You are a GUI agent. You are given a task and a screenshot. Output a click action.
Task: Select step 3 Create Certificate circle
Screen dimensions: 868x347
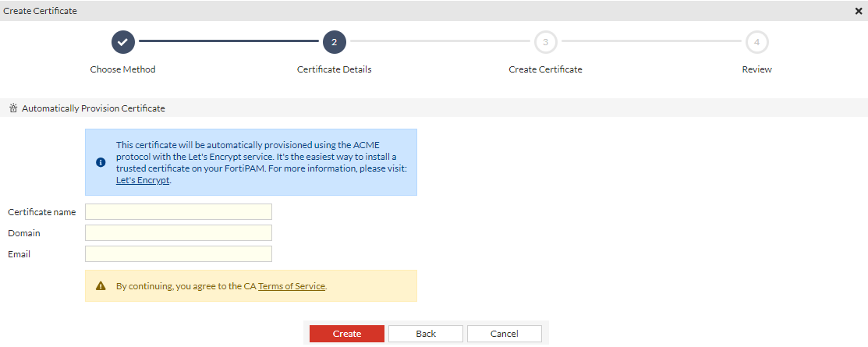(x=546, y=42)
